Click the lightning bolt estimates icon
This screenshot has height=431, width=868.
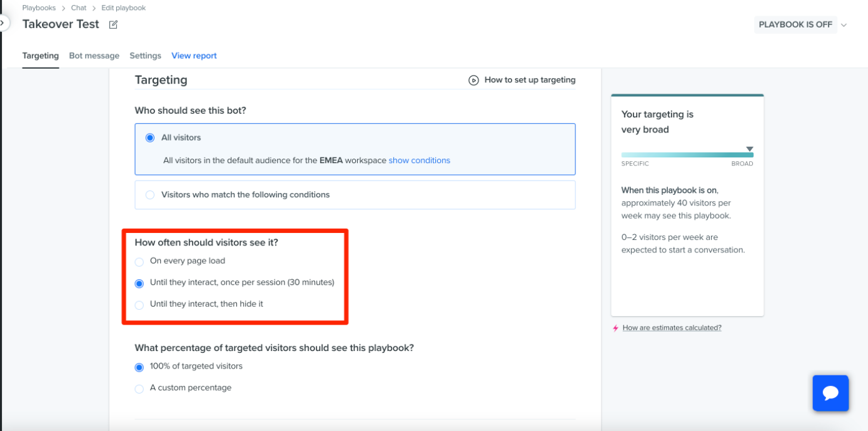click(615, 328)
